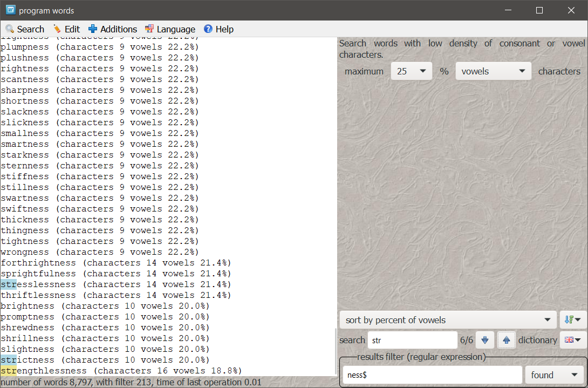Open the Search menu
588x388 pixels.
click(25, 29)
